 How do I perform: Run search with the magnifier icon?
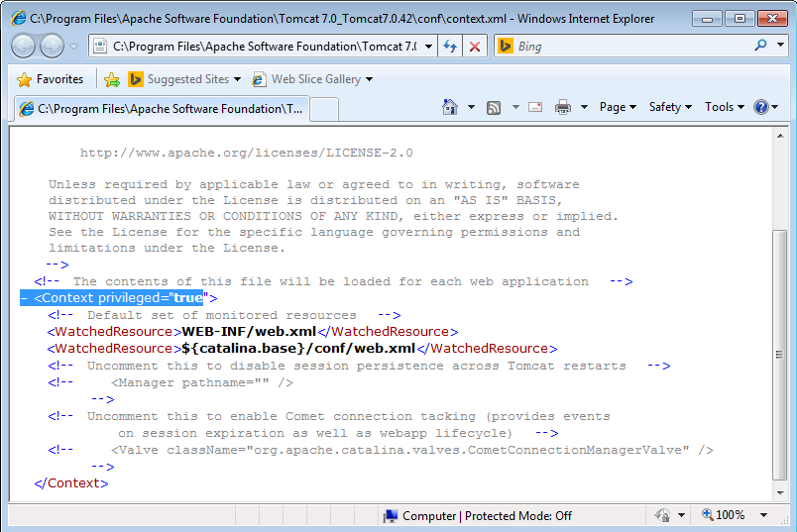(x=761, y=46)
